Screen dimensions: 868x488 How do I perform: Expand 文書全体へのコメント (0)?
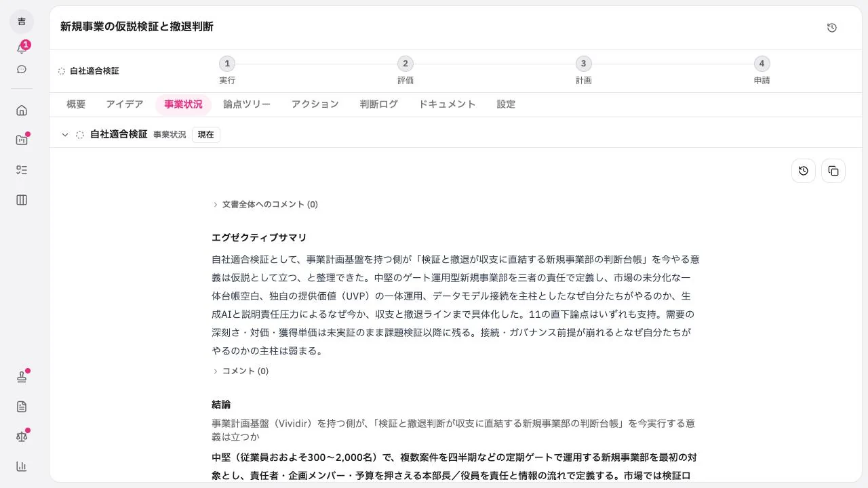[x=265, y=204]
